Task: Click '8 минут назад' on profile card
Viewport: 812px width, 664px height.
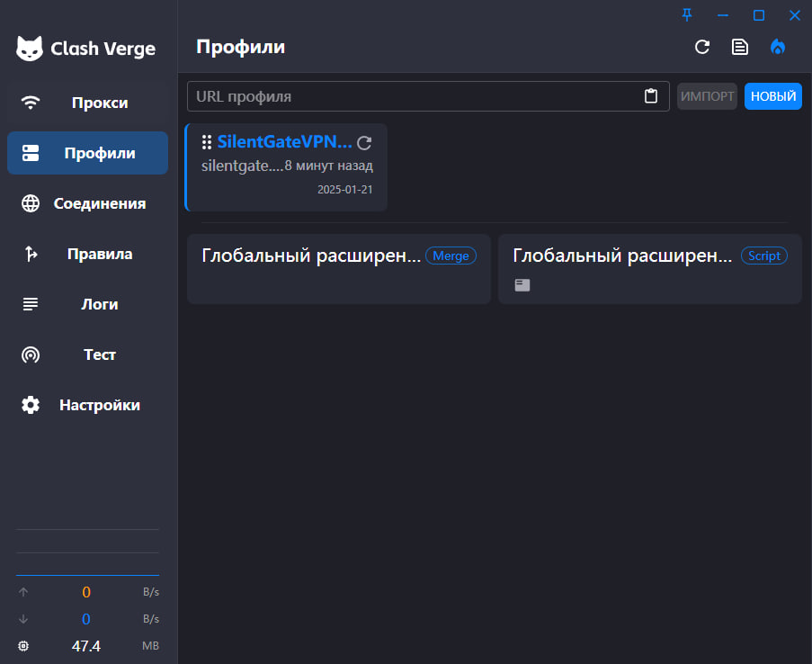Action: tap(329, 166)
